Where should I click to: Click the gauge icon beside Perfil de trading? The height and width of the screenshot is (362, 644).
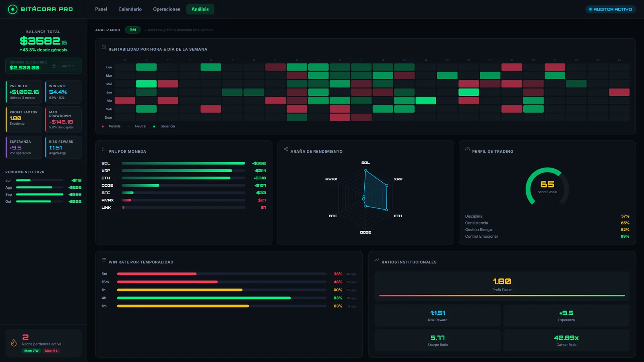(467, 149)
